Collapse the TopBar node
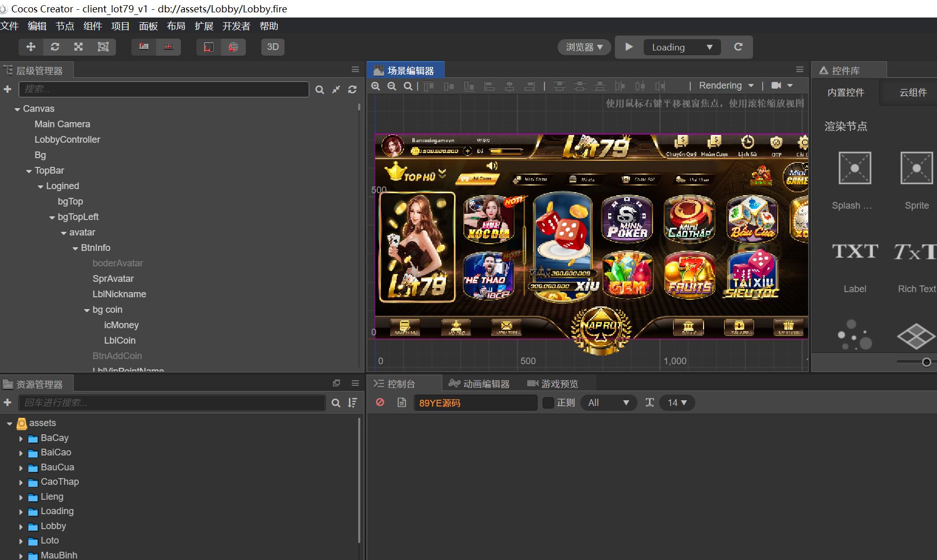This screenshot has width=937, height=560. coord(29,171)
